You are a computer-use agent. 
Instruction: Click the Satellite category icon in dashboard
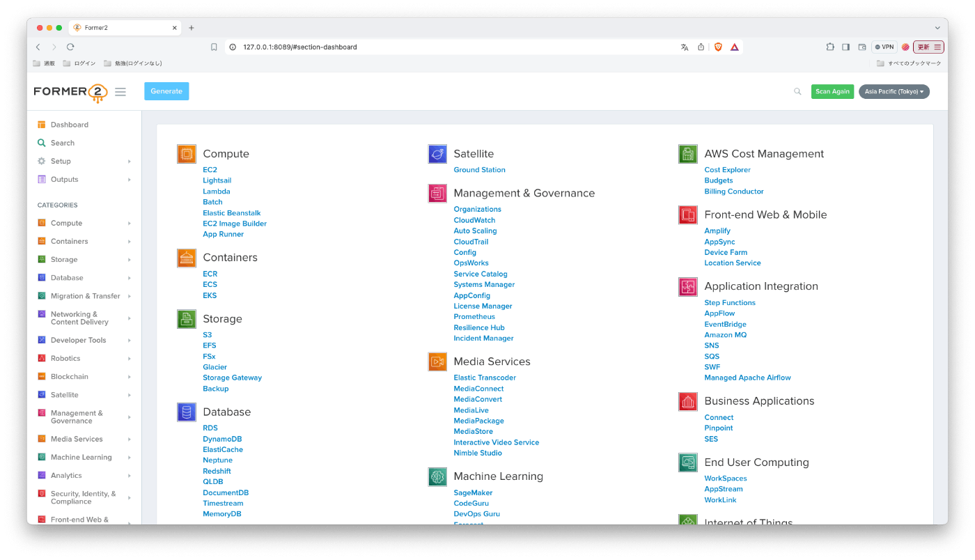pos(437,154)
